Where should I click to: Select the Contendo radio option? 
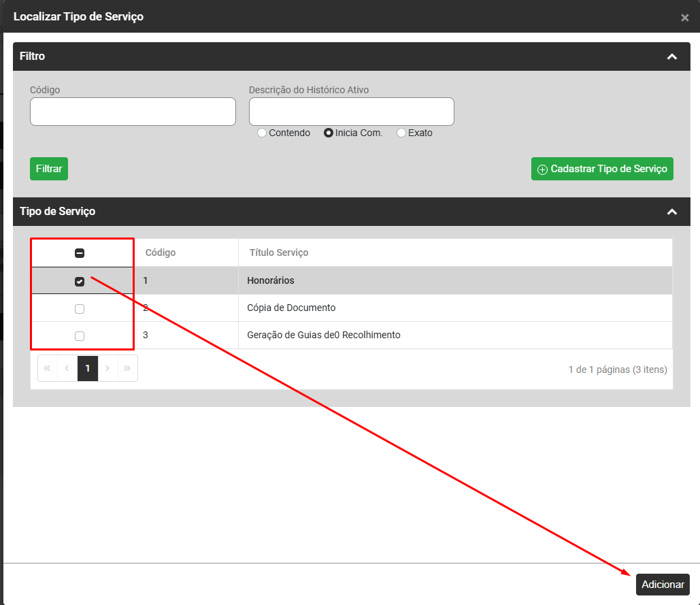coord(262,133)
